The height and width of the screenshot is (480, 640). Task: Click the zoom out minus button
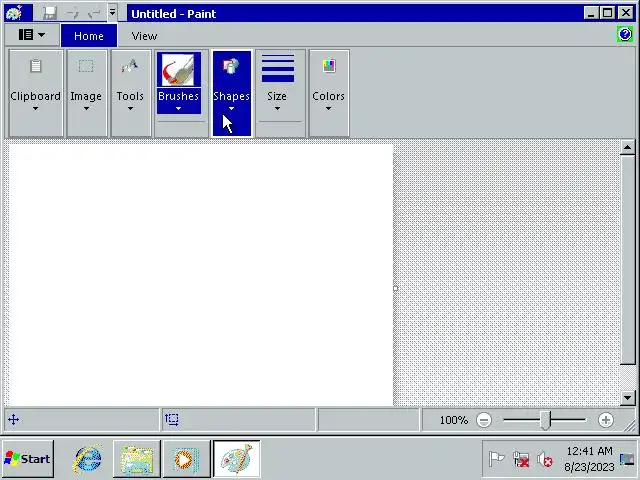click(x=484, y=420)
